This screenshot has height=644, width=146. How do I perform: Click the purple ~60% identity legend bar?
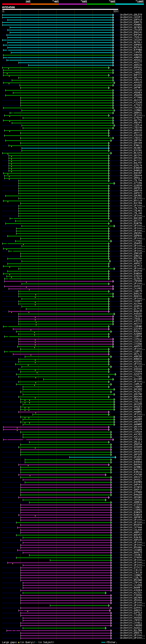(73, 4)
